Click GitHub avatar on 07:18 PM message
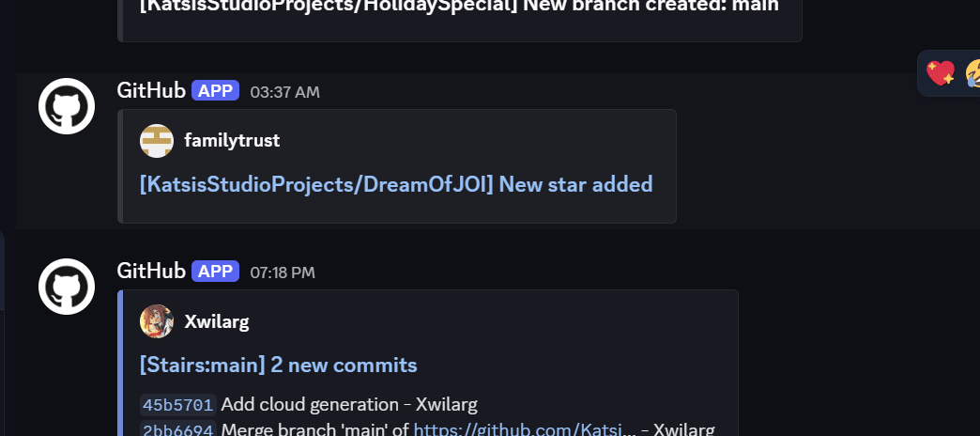 click(x=67, y=287)
